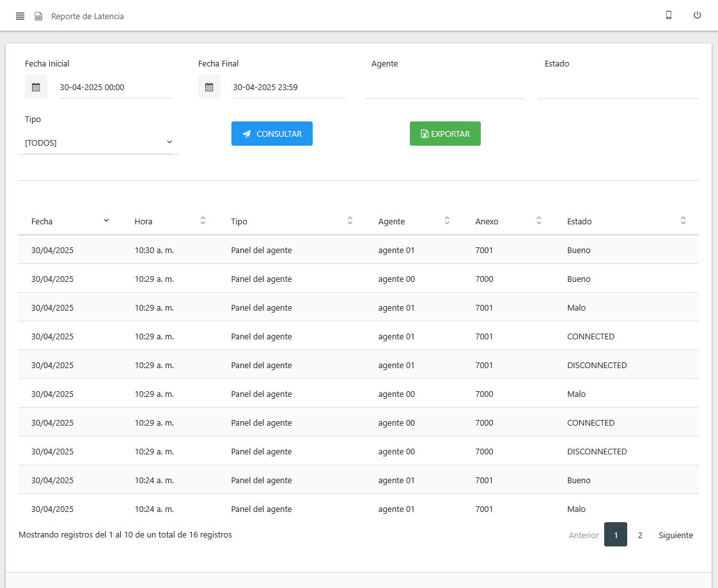The height and width of the screenshot is (588, 718).
Task: Sort table by Estado column arrows
Action: click(x=683, y=220)
